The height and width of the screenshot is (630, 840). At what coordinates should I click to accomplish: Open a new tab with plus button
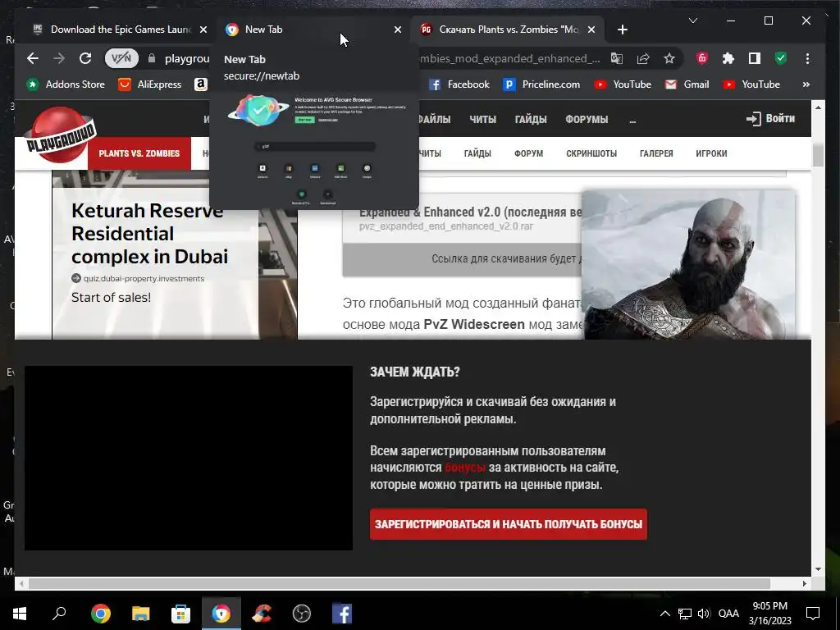coord(622,30)
